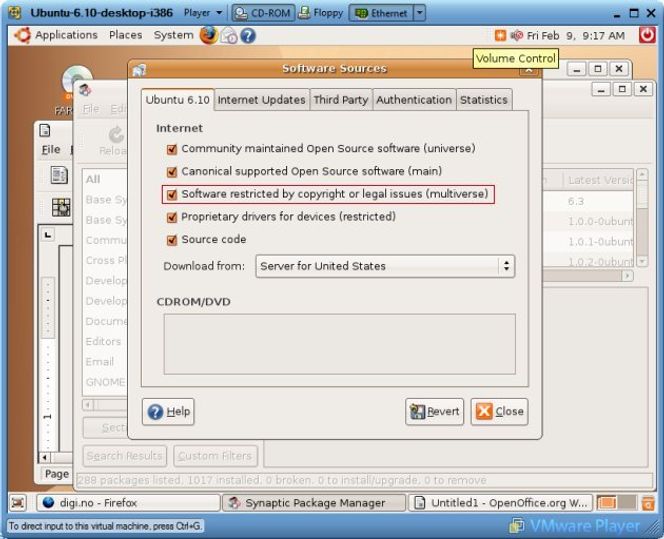Image resolution: width=664 pixels, height=539 pixels.
Task: Click the Synaptic package list vertical scrollbar
Action: 642,218
